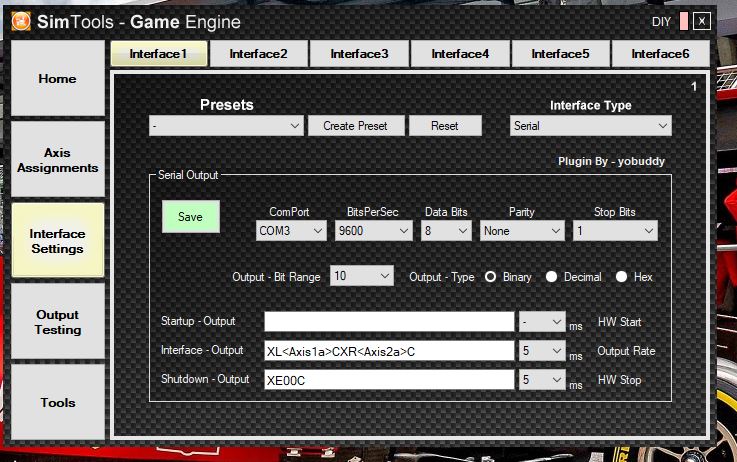This screenshot has height=462, width=737.
Task: Click the 'Output Rate' label
Action: 626,351
